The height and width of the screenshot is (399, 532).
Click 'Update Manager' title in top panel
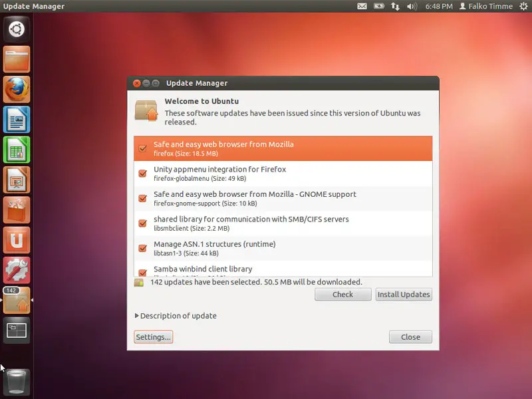click(x=34, y=6)
